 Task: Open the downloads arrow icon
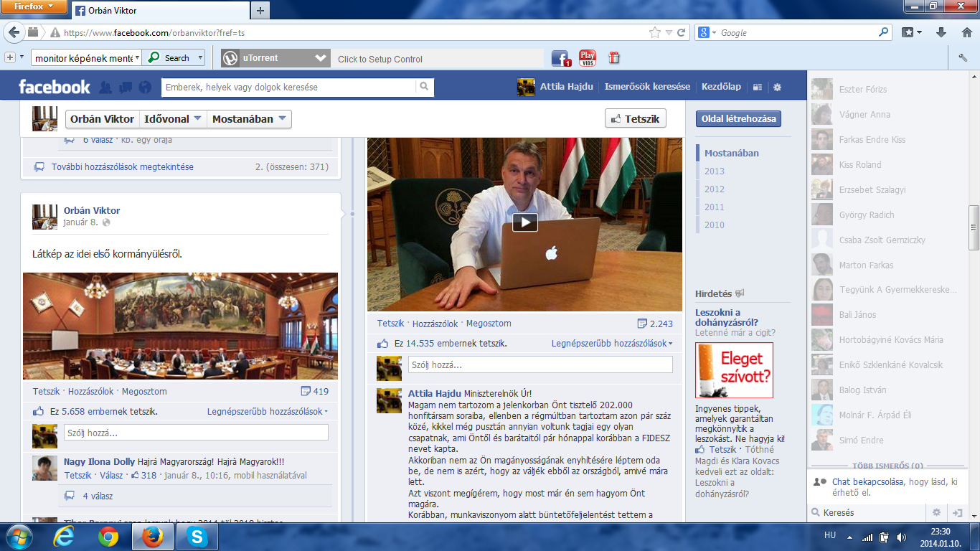941,32
